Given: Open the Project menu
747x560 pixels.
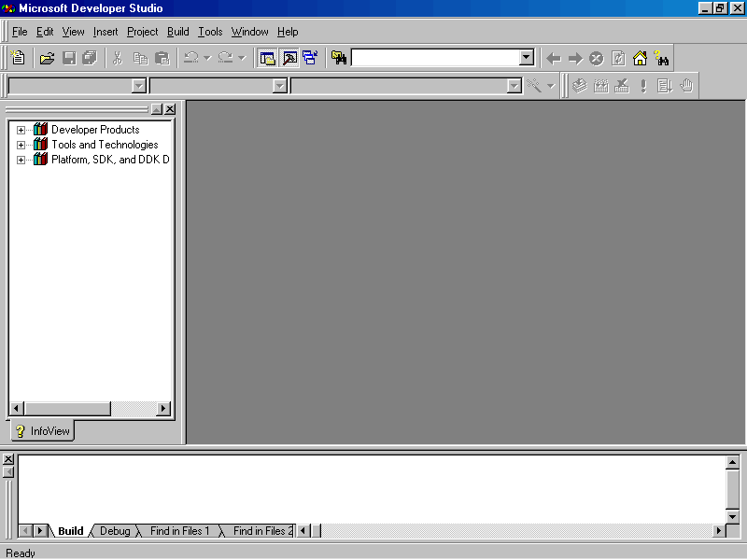Looking at the screenshot, I should [x=143, y=32].
